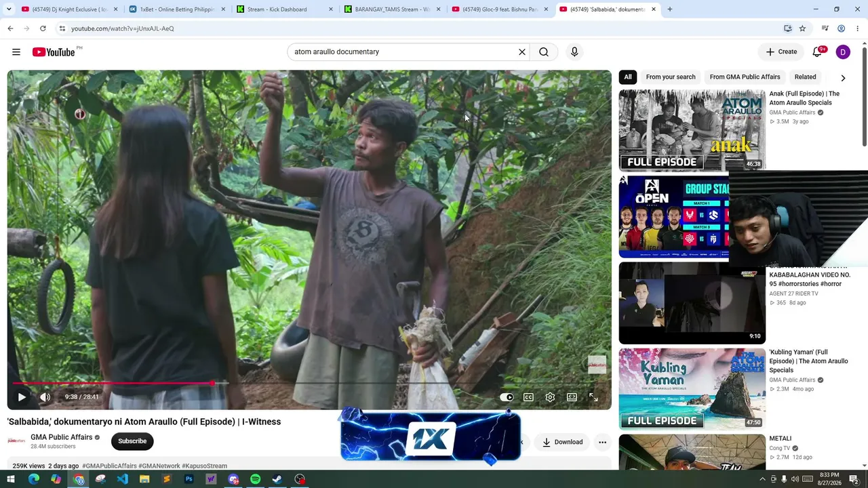Screen dimensions: 868x488
Task: Open the Anak (Full Episode) title
Action: click(804, 98)
